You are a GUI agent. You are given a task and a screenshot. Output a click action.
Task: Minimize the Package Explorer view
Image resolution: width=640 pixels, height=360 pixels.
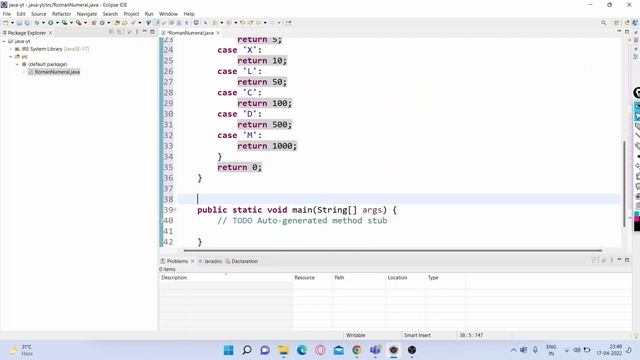tap(144, 32)
